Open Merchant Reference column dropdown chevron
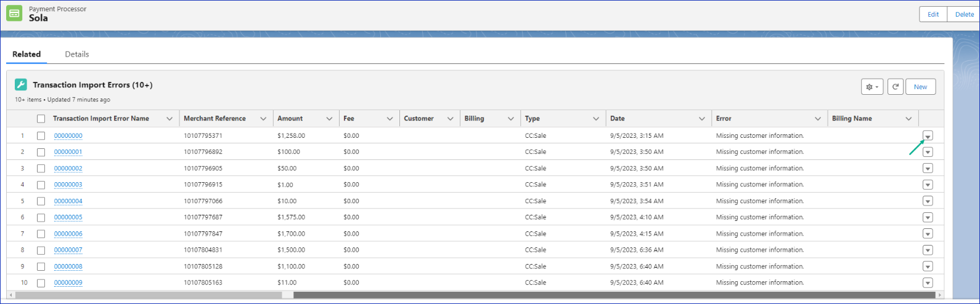The image size is (980, 304). click(263, 119)
